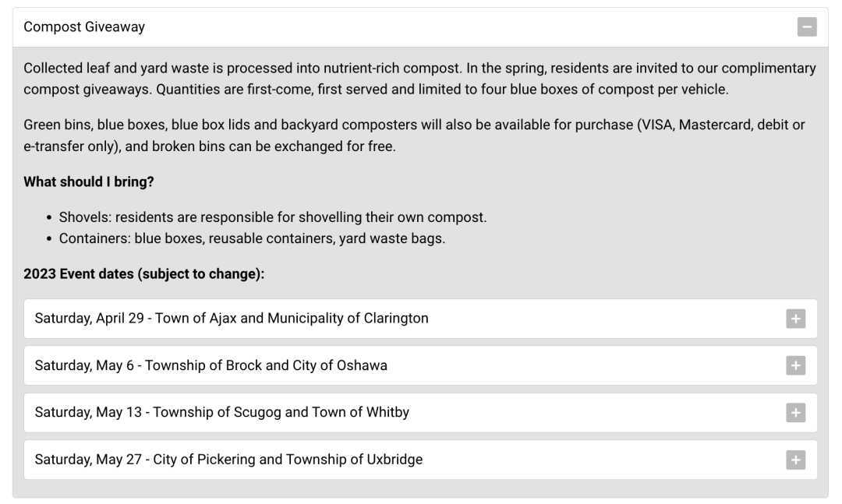This screenshot has height=504, width=842.
Task: Click the plus icon for May 13
Action: [795, 413]
